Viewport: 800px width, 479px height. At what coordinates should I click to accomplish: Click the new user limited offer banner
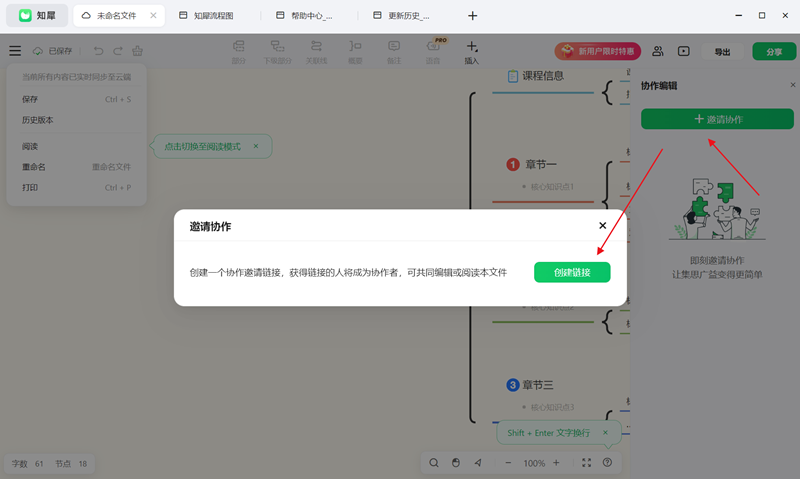click(597, 51)
